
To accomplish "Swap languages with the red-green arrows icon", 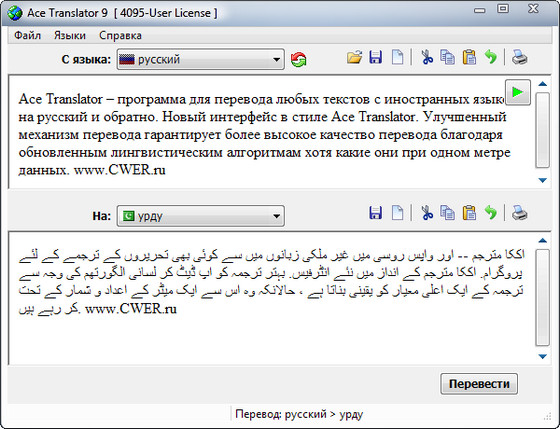I will coord(298,59).
